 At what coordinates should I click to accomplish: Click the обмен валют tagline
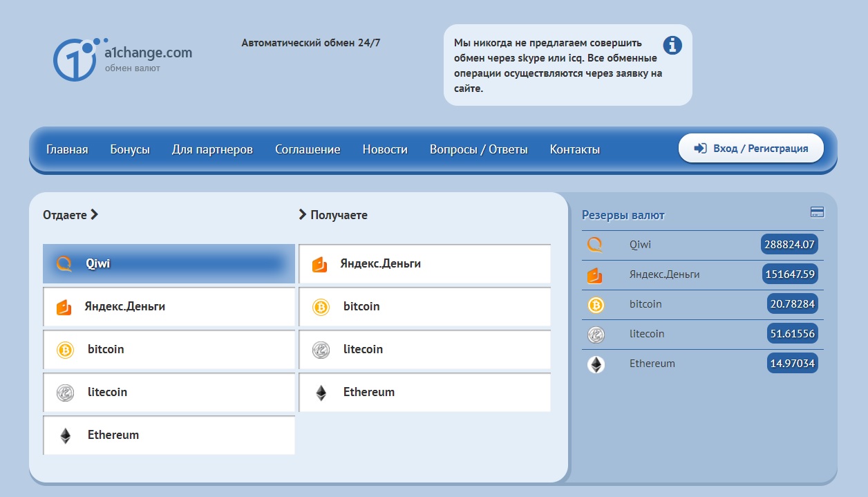pyautogui.click(x=132, y=68)
